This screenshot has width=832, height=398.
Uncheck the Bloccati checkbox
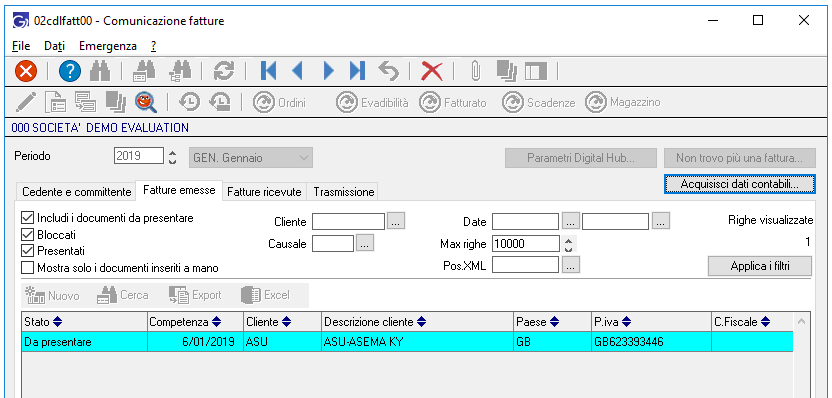(x=27, y=234)
